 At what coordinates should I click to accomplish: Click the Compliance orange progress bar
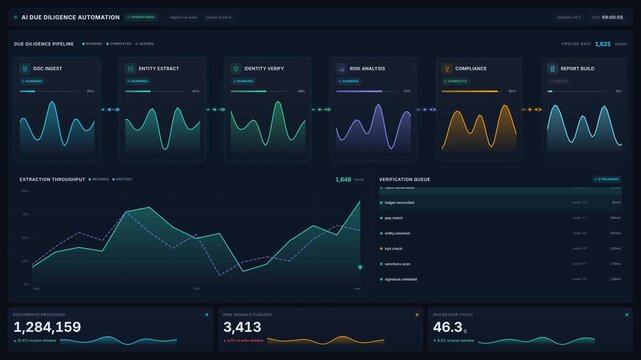pyautogui.click(x=472, y=92)
